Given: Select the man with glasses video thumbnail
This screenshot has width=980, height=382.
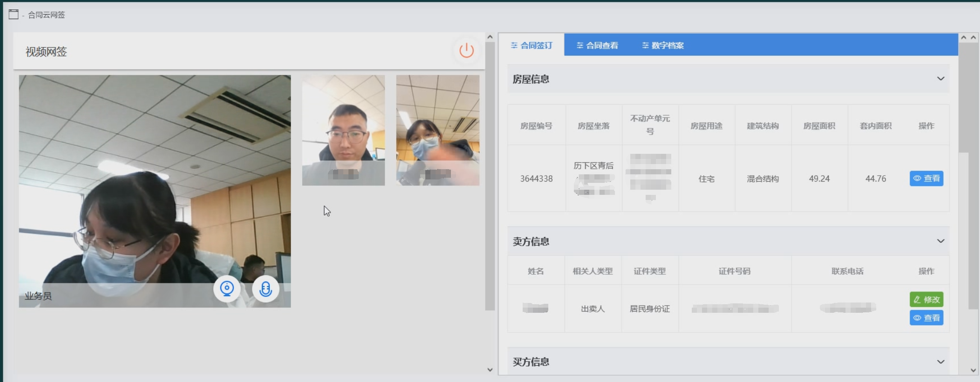Looking at the screenshot, I should coord(343,130).
